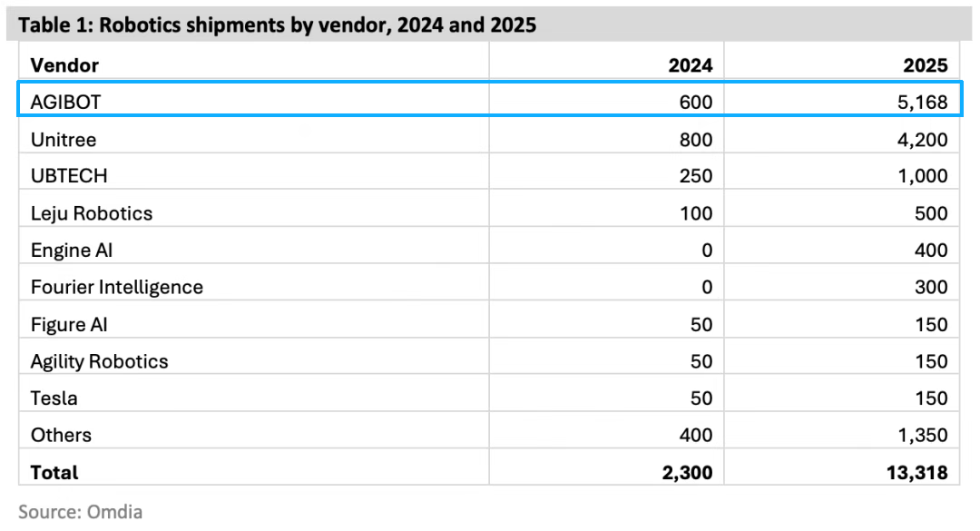
Task: Select the Leju Robotics cell
Action: [x=92, y=213]
